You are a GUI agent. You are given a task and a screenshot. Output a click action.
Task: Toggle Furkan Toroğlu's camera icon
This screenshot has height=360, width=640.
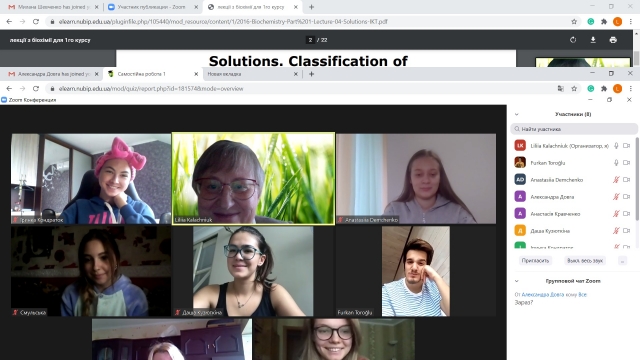point(627,162)
